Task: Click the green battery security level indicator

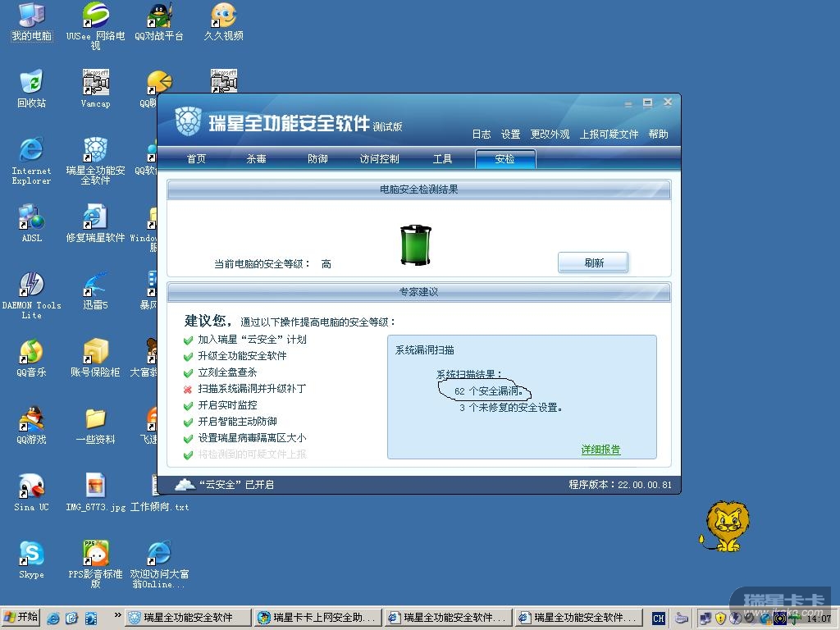Action: click(x=416, y=245)
